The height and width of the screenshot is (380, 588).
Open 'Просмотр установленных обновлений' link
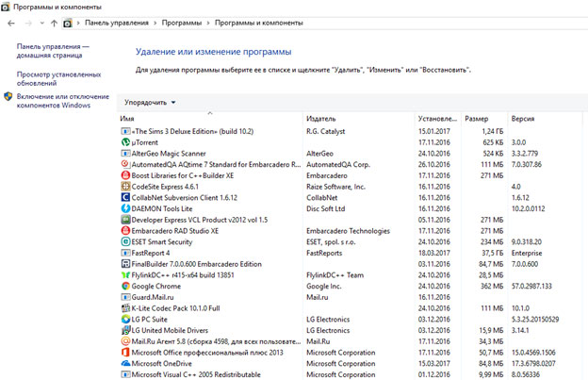click(x=58, y=79)
